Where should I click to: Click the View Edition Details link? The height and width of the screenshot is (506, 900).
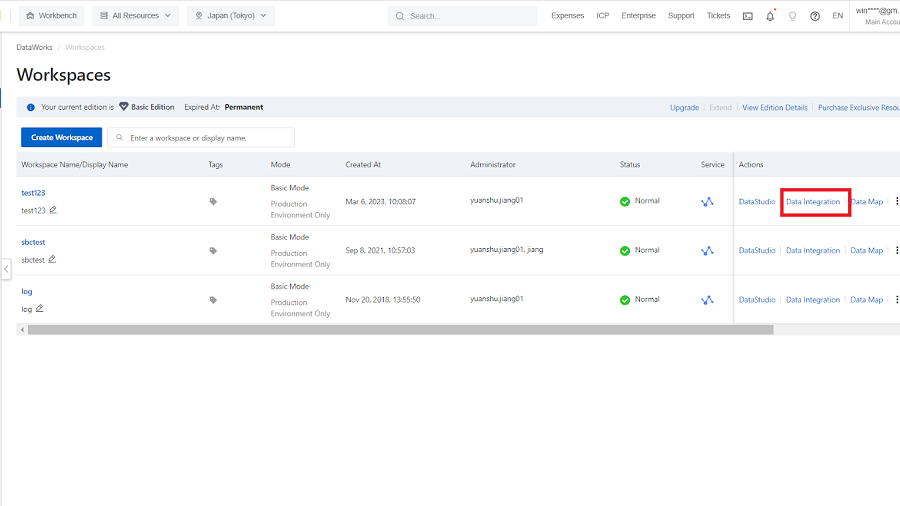coord(774,107)
